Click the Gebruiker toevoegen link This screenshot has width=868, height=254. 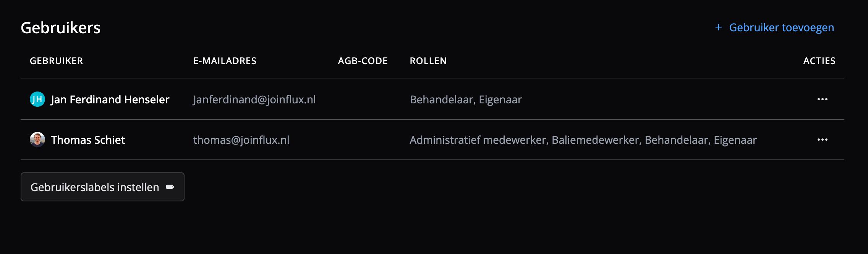tap(781, 27)
